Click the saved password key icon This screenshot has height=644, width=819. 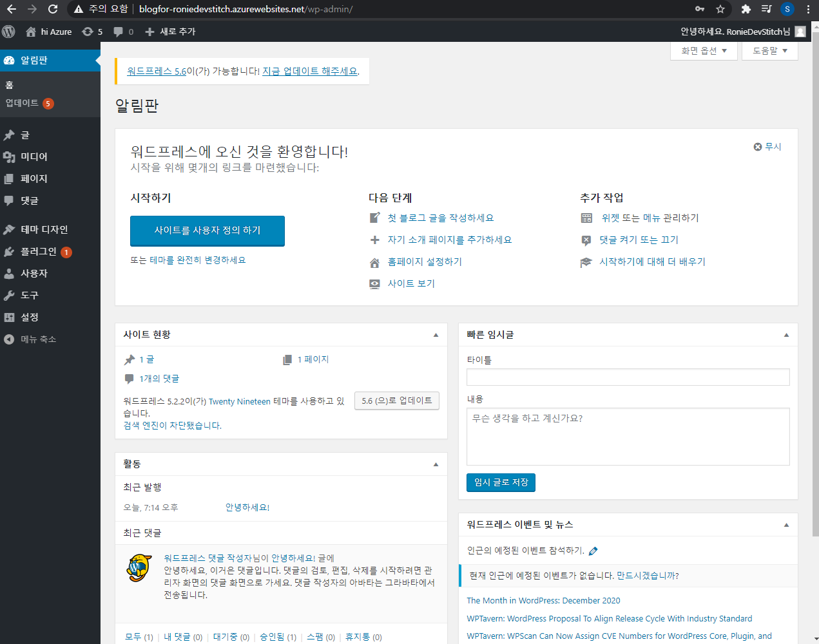point(700,9)
